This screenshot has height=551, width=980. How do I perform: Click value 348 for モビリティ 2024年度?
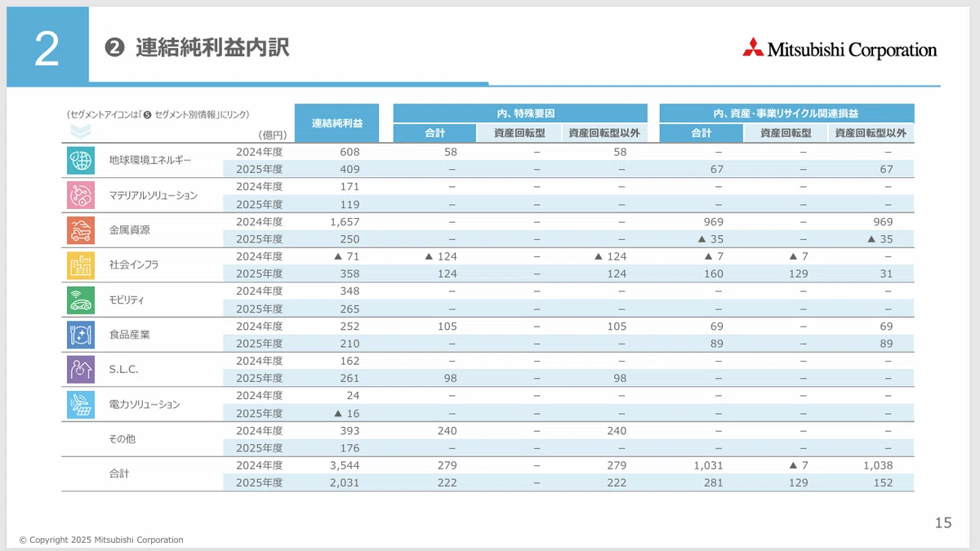pyautogui.click(x=350, y=291)
